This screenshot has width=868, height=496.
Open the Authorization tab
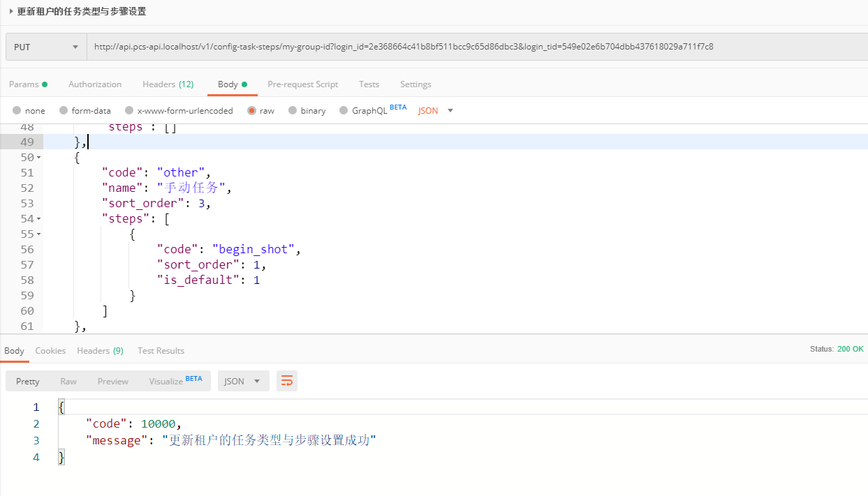coord(95,84)
